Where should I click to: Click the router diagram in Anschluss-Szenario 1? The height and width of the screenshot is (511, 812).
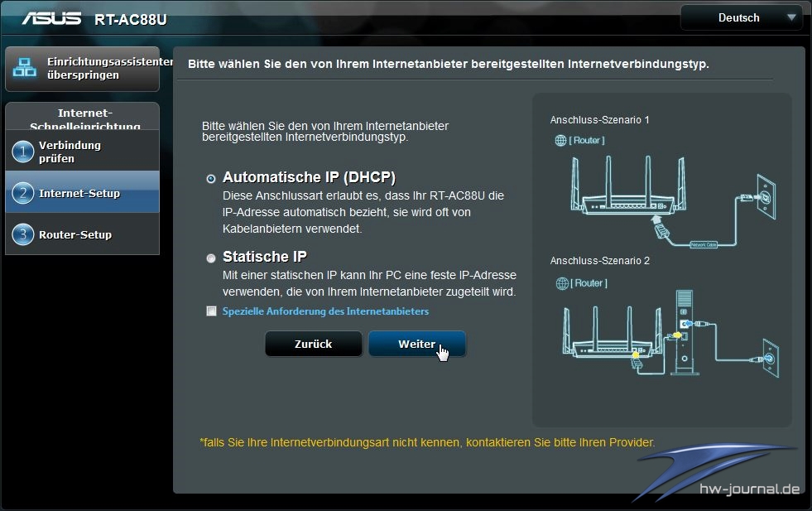pyautogui.click(x=673, y=202)
